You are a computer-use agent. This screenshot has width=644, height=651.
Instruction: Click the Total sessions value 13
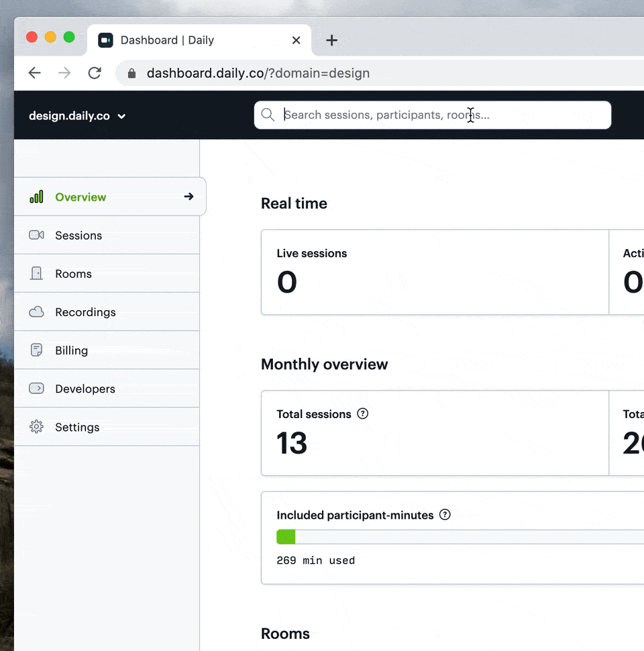coord(292,443)
